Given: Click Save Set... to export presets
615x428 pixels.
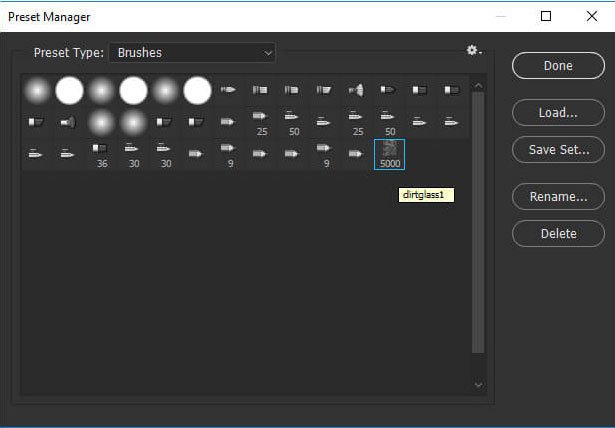Looking at the screenshot, I should (558, 150).
